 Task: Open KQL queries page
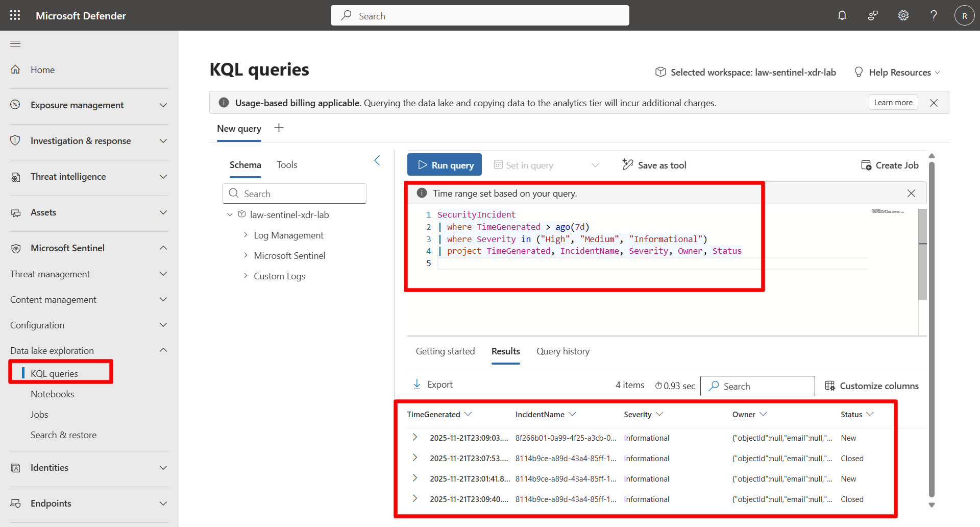point(54,374)
